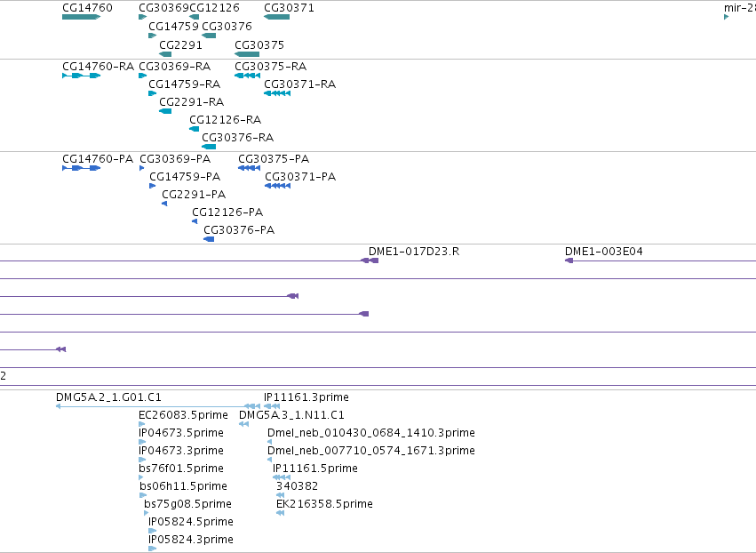Select the IP04673.3prime EST

pos(142,460)
